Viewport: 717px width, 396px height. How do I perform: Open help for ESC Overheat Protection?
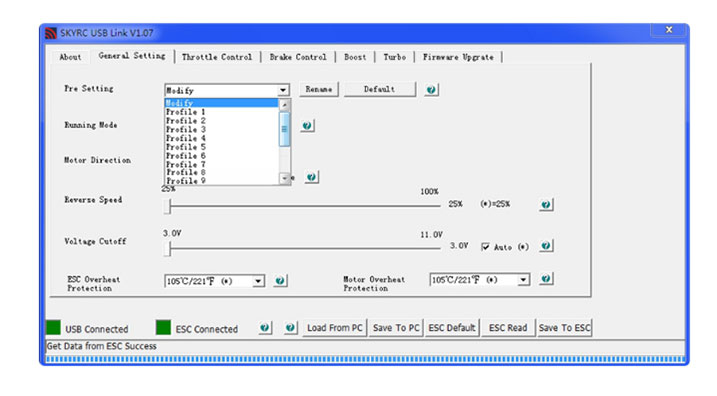pyautogui.click(x=280, y=281)
